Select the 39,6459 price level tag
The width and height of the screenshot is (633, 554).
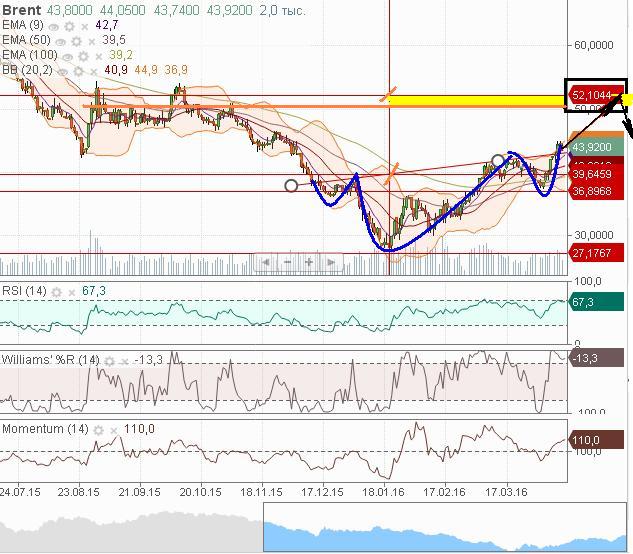pyautogui.click(x=596, y=174)
